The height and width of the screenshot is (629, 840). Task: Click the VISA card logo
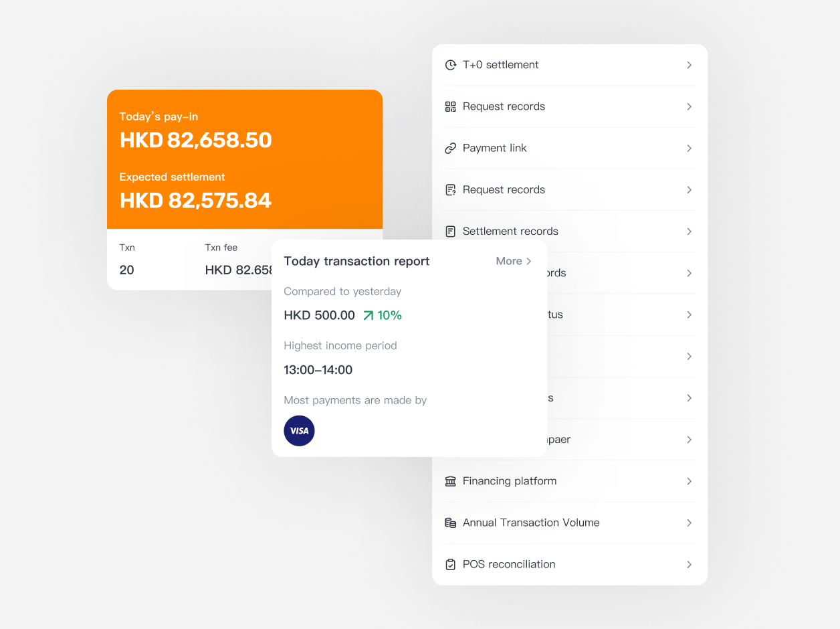(299, 431)
